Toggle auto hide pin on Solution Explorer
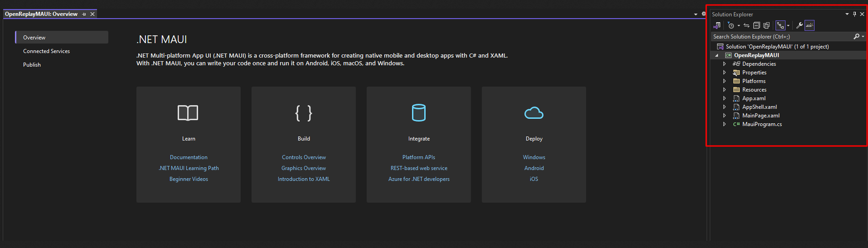Image resolution: width=868 pixels, height=248 pixels. click(854, 14)
